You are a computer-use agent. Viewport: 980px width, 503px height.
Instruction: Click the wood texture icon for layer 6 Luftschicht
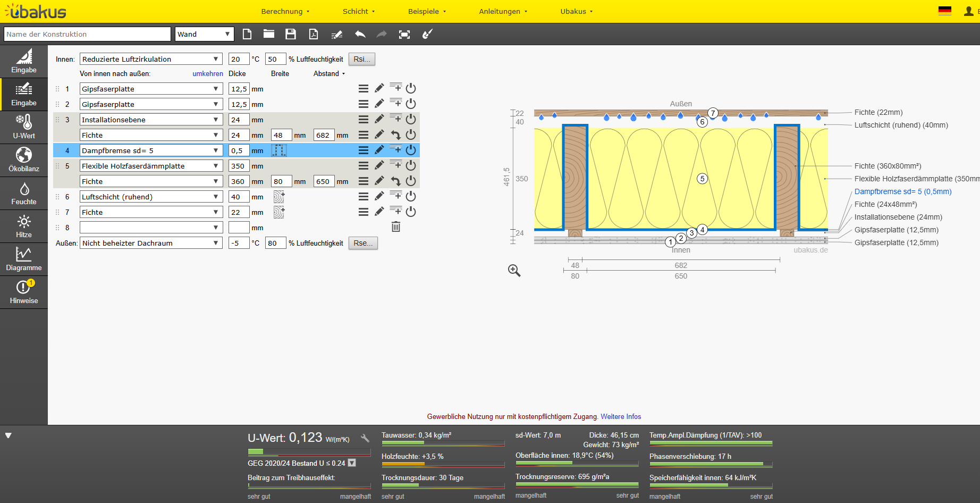(279, 197)
